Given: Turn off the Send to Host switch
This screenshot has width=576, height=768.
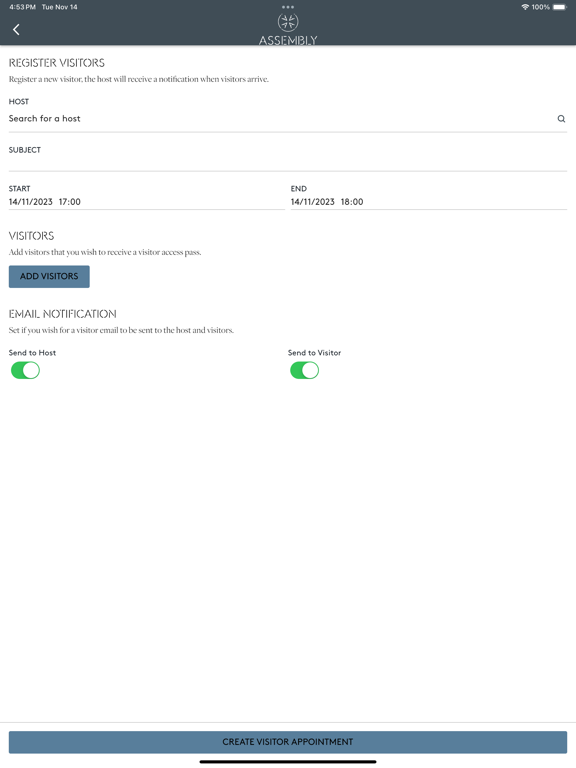Looking at the screenshot, I should (25, 370).
